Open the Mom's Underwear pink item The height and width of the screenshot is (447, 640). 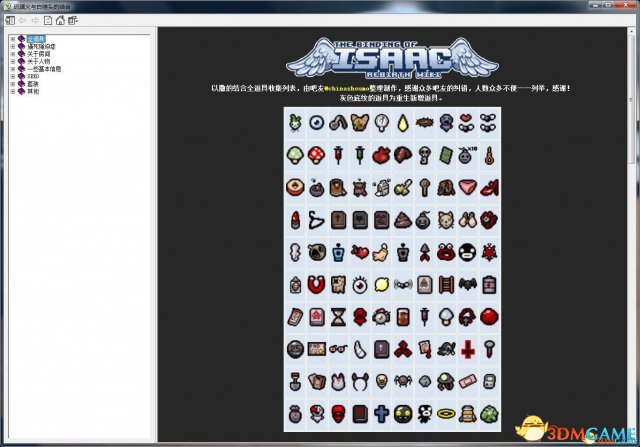pyautogui.click(x=468, y=188)
